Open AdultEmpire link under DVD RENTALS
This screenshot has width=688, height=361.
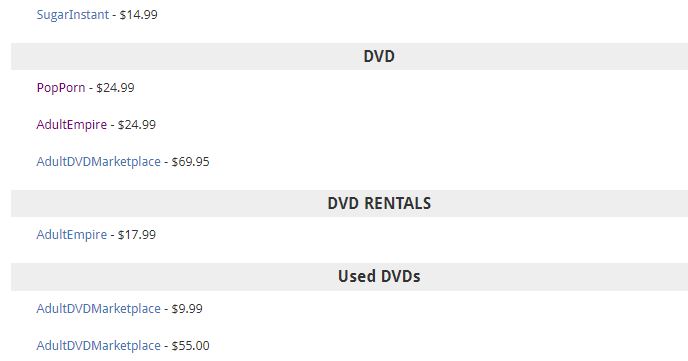click(x=72, y=235)
